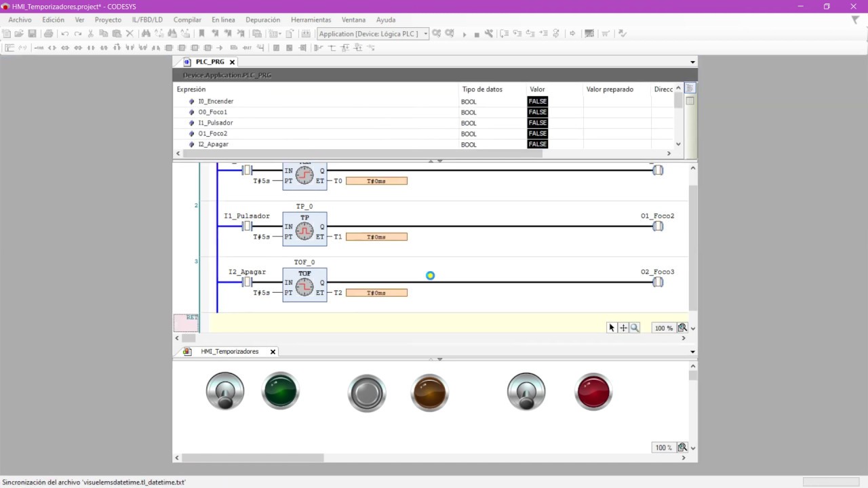Open the Edición menu
868x488 pixels.
tap(53, 20)
